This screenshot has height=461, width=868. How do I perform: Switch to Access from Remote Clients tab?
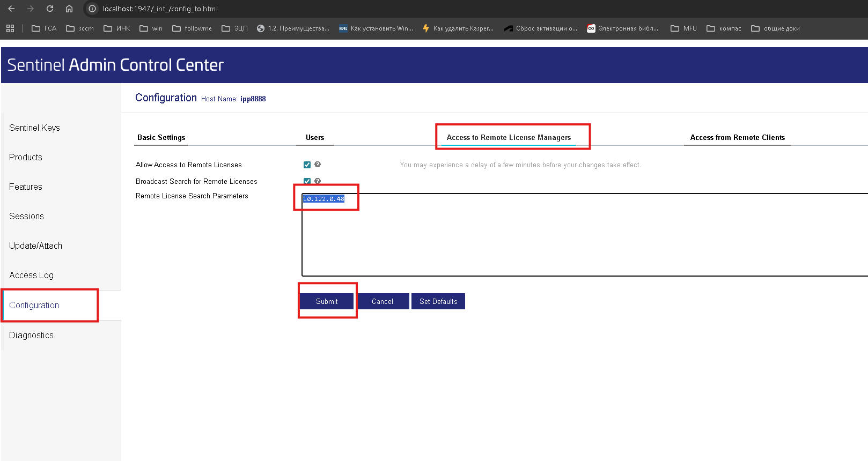pos(737,137)
